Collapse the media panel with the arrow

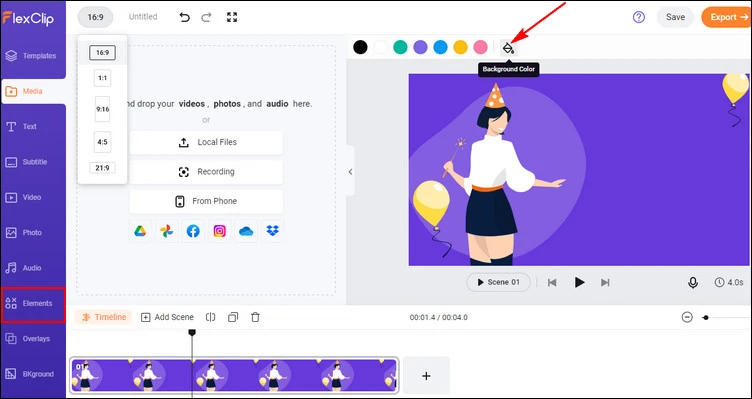(x=350, y=172)
